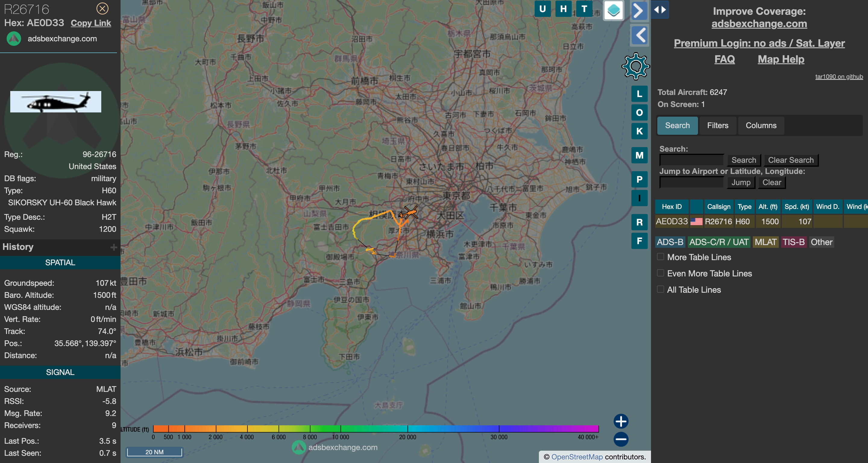The height and width of the screenshot is (463, 868).
Task: Sort table by Wind D. column
Action: [x=828, y=206]
